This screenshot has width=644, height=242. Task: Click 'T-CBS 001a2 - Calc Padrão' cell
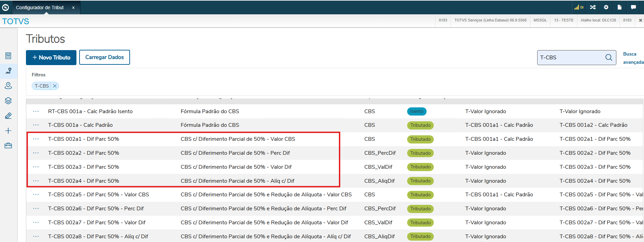pos(593,125)
